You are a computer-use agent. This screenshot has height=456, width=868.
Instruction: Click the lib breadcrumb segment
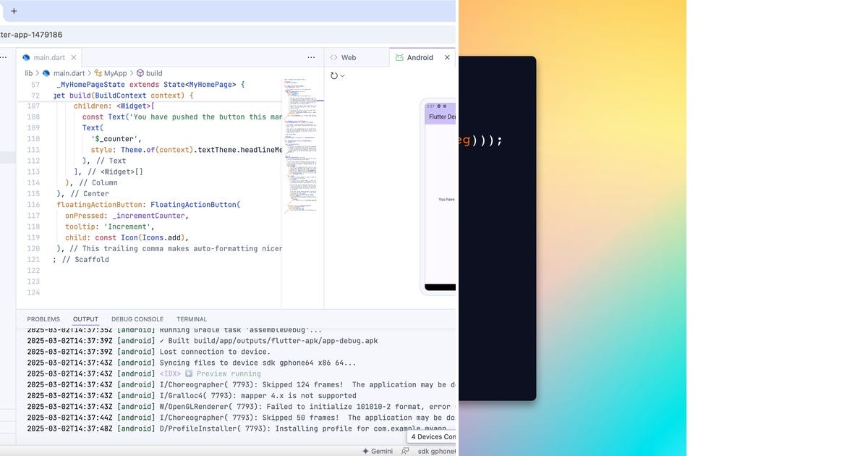click(x=29, y=73)
